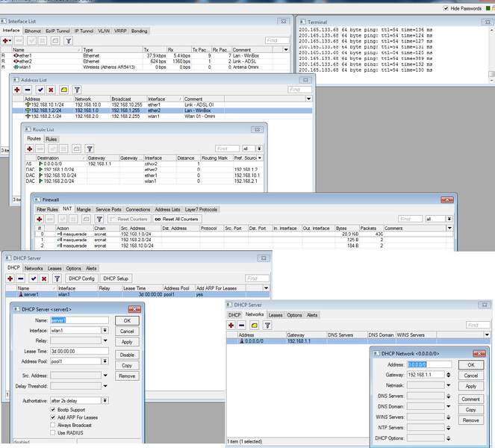This screenshot has width=495, height=448.
Task: Select the ether2 row in Interface List
Action: (x=146, y=61)
